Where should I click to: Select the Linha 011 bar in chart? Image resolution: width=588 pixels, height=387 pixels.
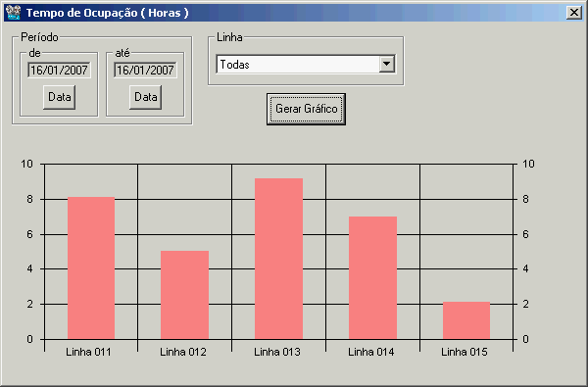[x=91, y=268]
